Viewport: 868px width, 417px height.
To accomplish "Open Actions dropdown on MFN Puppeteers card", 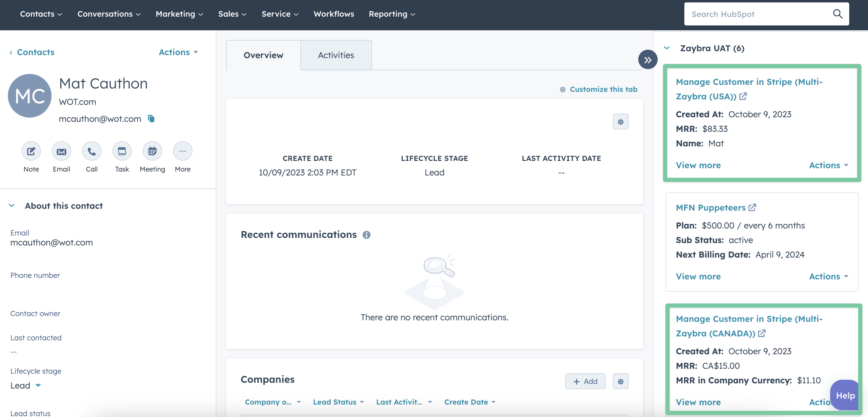I will pyautogui.click(x=829, y=277).
